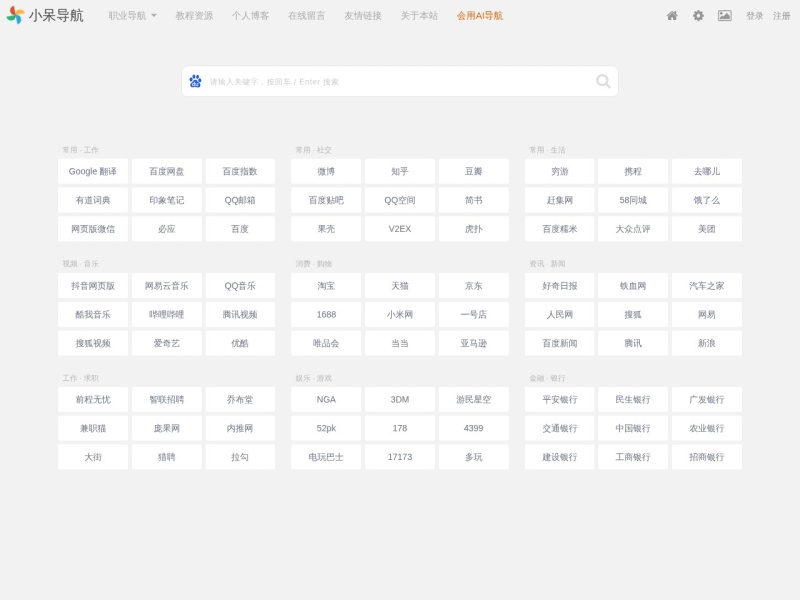
Task: Open the 3DM tile
Action: coord(399,399)
